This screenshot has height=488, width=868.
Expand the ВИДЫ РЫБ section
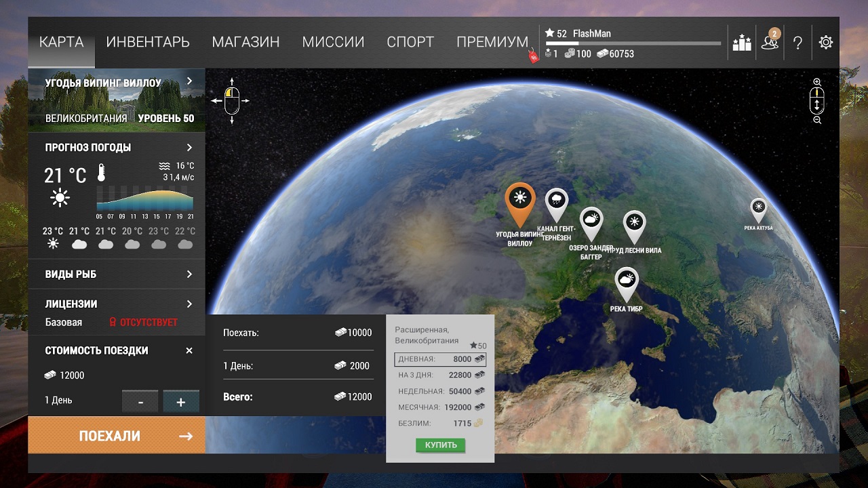click(189, 274)
